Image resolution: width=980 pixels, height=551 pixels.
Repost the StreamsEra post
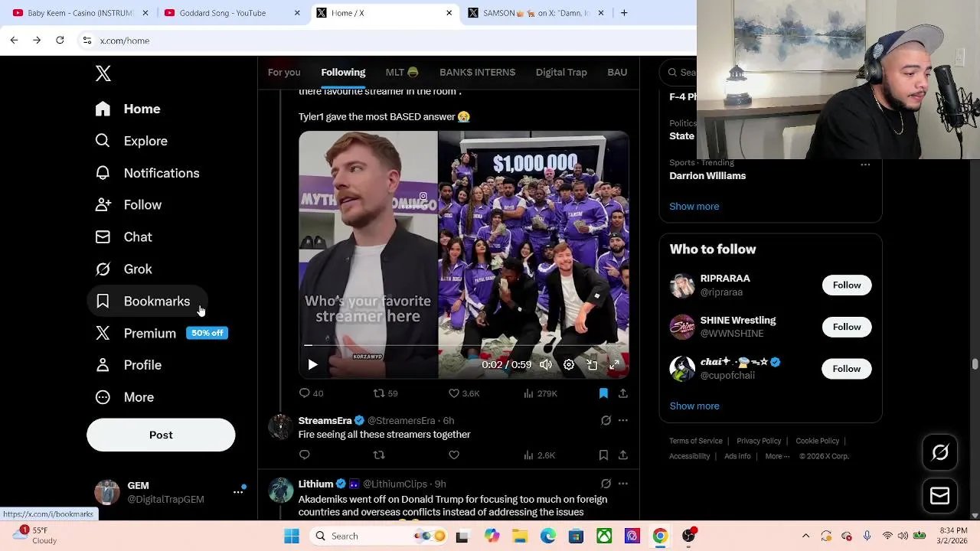point(379,455)
